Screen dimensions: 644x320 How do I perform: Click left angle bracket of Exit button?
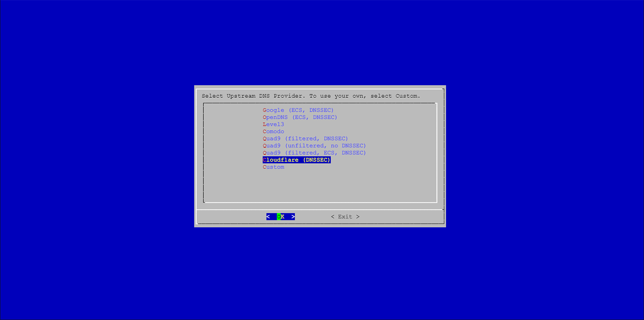[333, 217]
